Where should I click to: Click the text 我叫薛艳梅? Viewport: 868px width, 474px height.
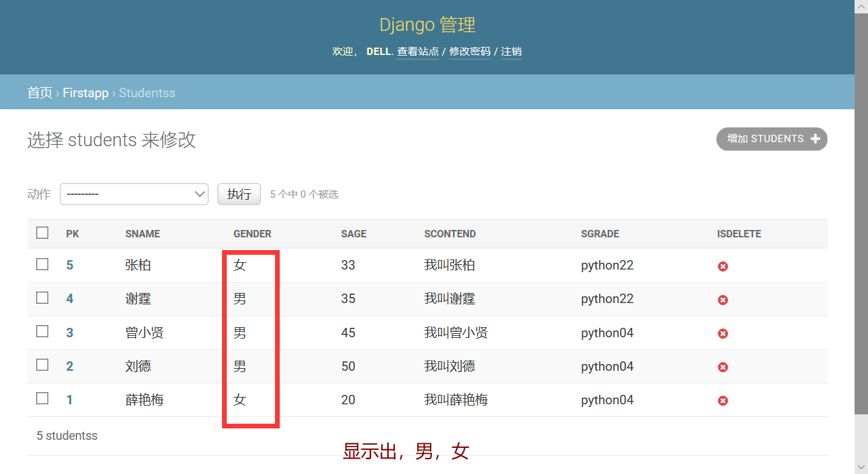click(x=456, y=400)
